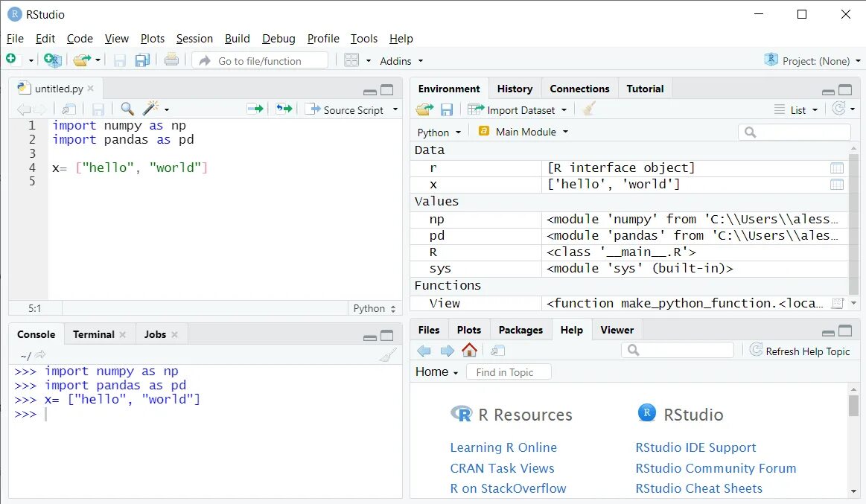Open the Addins dropdown
The image size is (866, 504).
[401, 61]
